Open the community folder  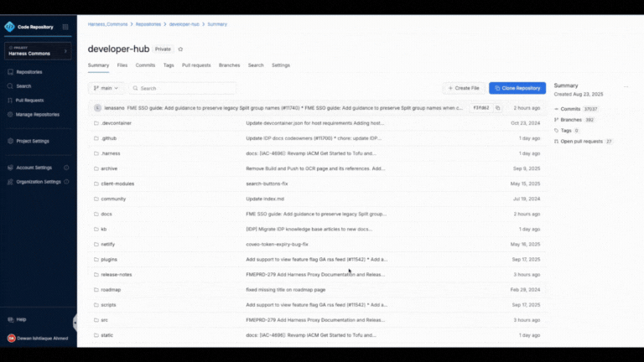[113, 199]
